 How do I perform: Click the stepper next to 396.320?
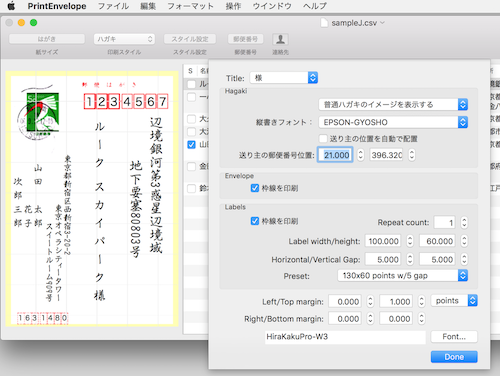[412, 155]
